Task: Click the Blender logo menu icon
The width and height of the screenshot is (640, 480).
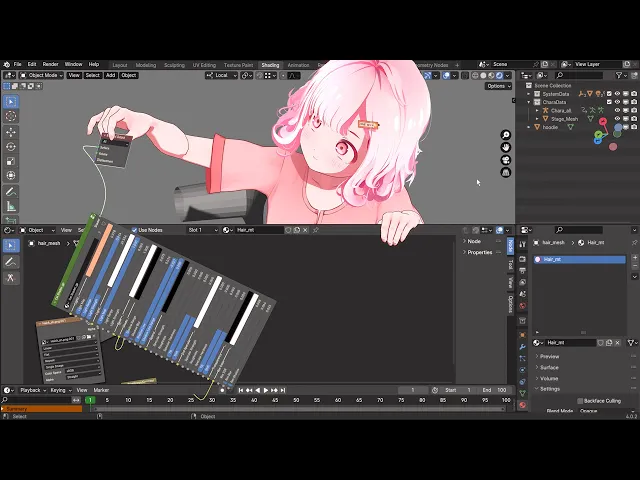Action: click(x=7, y=64)
